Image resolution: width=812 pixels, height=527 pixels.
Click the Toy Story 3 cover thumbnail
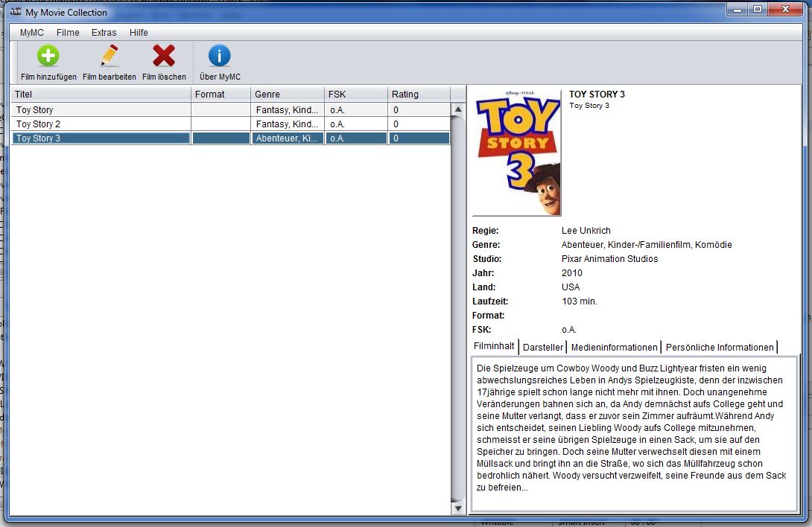pyautogui.click(x=517, y=153)
